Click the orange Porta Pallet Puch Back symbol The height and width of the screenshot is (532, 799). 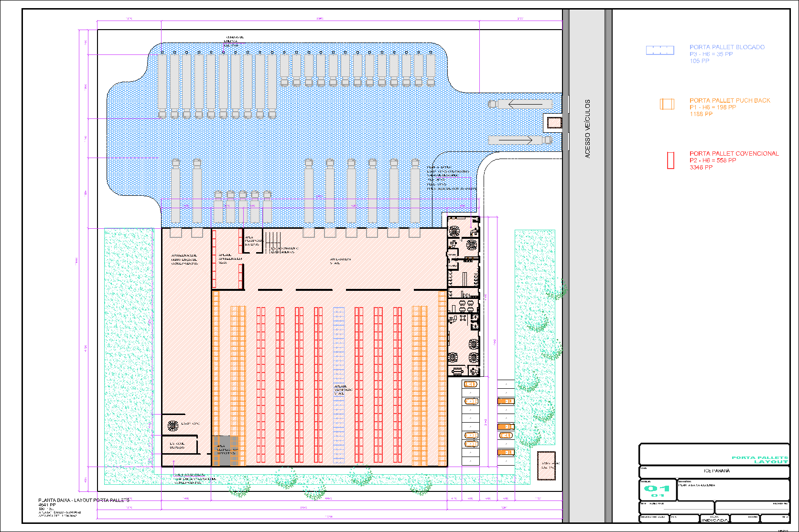coord(667,104)
